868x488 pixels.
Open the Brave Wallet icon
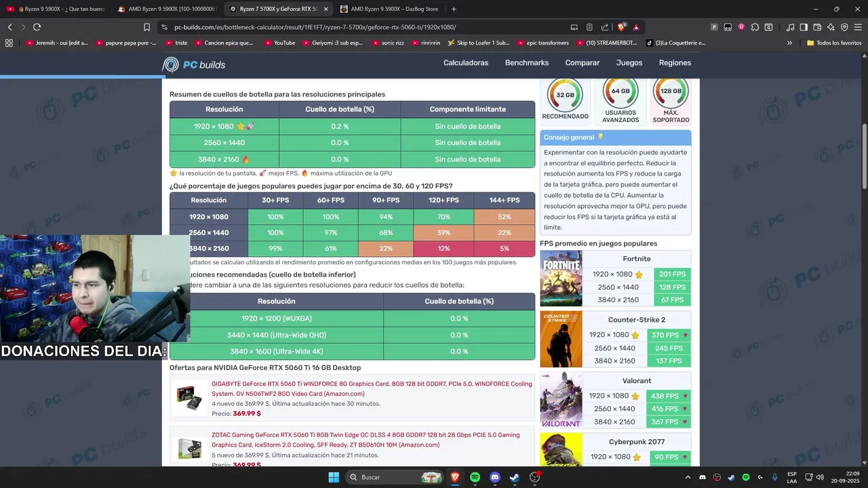click(x=817, y=27)
